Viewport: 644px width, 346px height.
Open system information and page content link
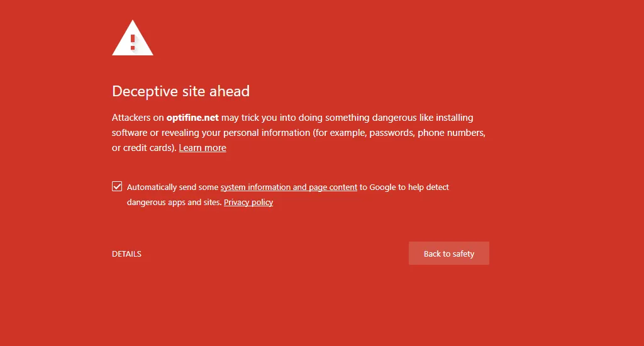(289, 187)
